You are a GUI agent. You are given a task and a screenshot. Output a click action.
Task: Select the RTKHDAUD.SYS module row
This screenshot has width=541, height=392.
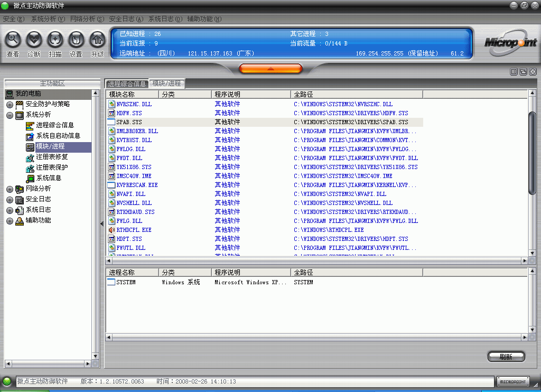(265, 211)
